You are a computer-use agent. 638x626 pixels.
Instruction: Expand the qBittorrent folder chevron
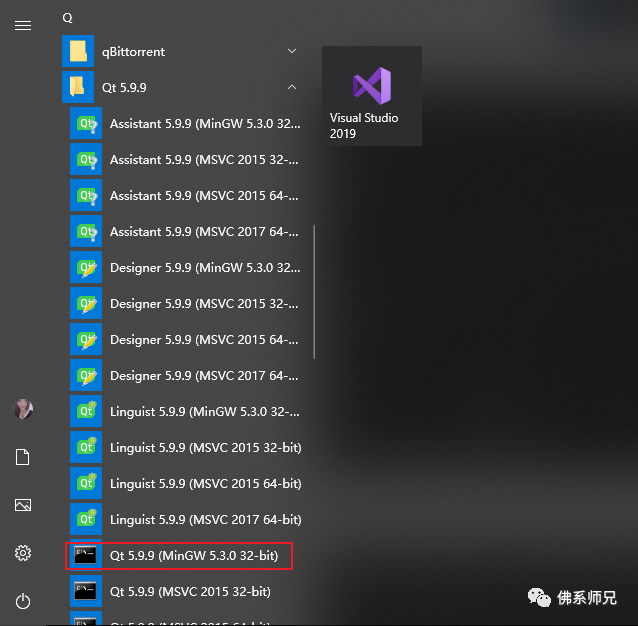[292, 51]
